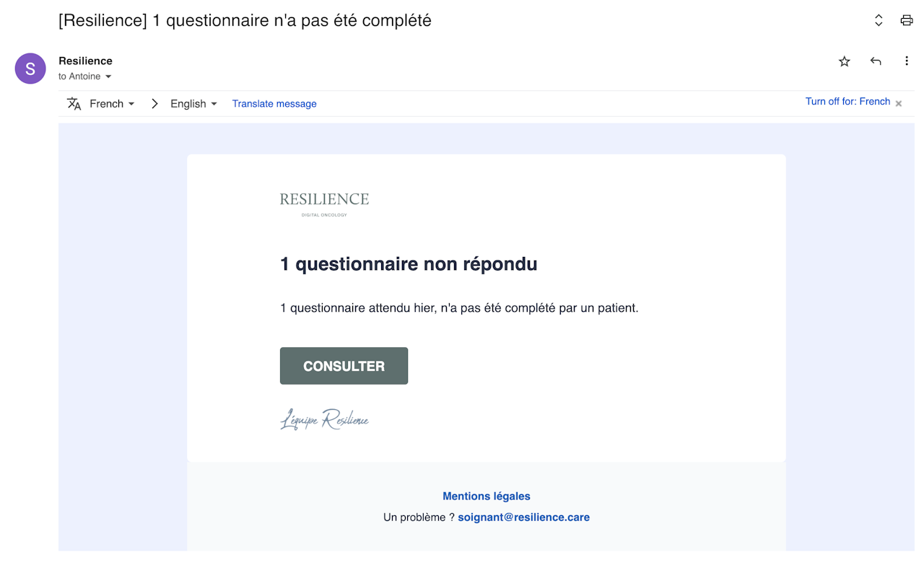Click the translate language icon

(74, 104)
